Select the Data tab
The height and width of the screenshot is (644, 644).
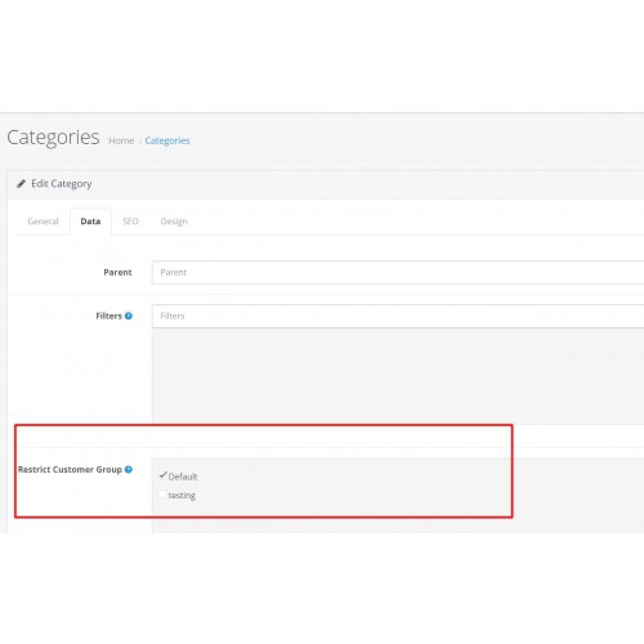(x=90, y=221)
